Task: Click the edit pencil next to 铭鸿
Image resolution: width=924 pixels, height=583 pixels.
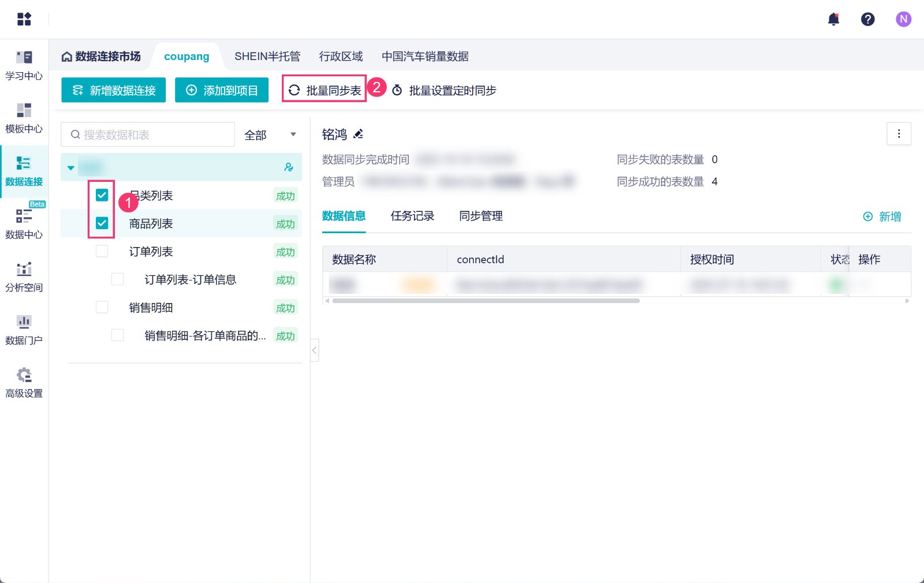Action: point(359,134)
